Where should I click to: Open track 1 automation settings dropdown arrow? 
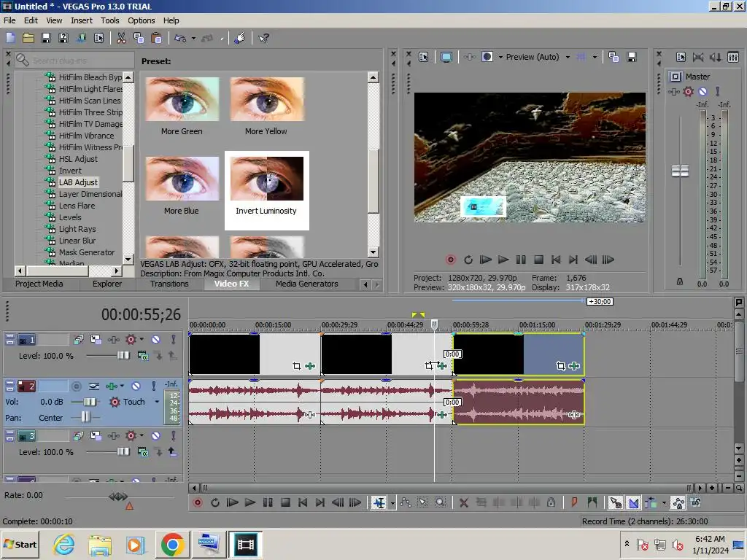point(142,340)
